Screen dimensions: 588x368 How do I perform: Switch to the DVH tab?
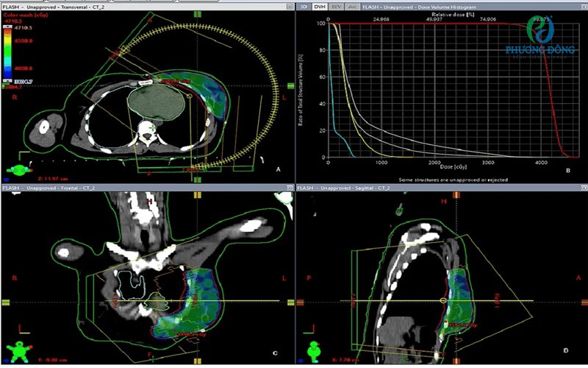[x=319, y=6]
